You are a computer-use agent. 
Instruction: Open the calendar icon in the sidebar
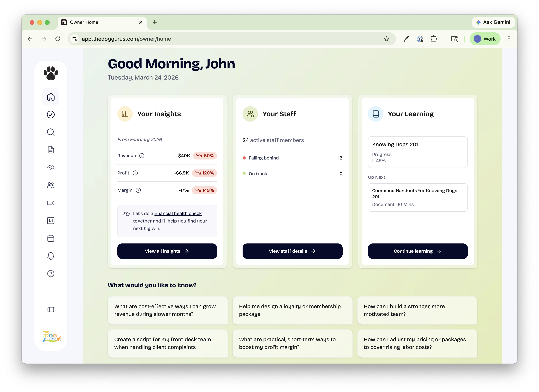click(x=51, y=238)
